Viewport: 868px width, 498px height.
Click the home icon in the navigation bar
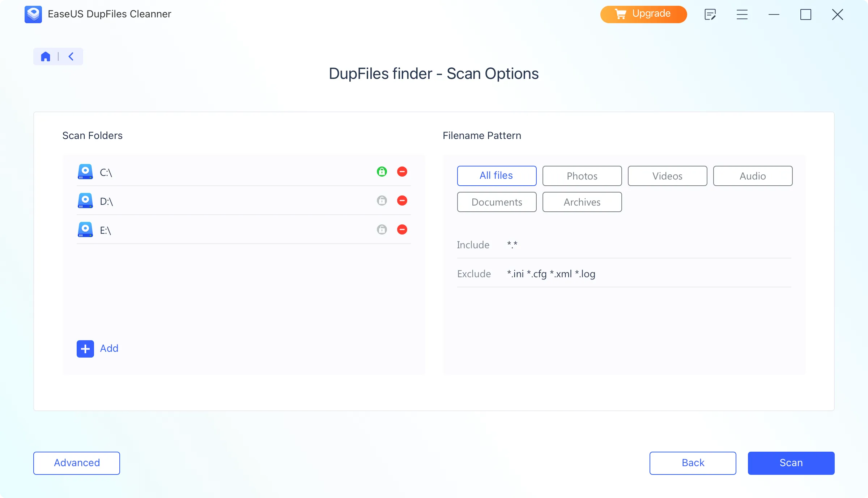pos(46,56)
